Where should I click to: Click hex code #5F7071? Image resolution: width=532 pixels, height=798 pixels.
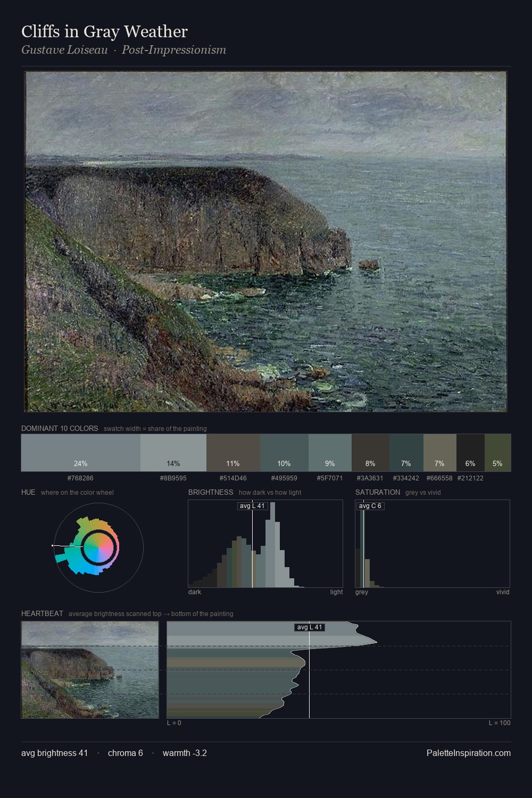click(330, 478)
